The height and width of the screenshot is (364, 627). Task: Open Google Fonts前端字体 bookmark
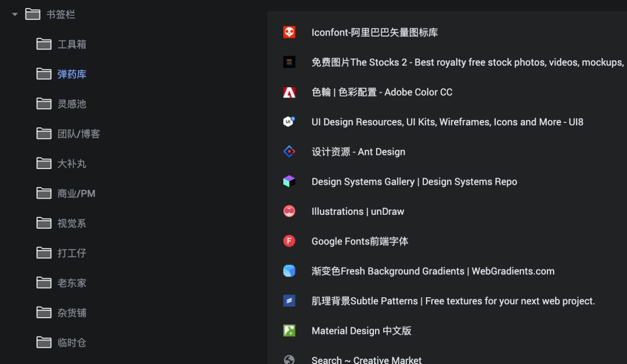(360, 241)
